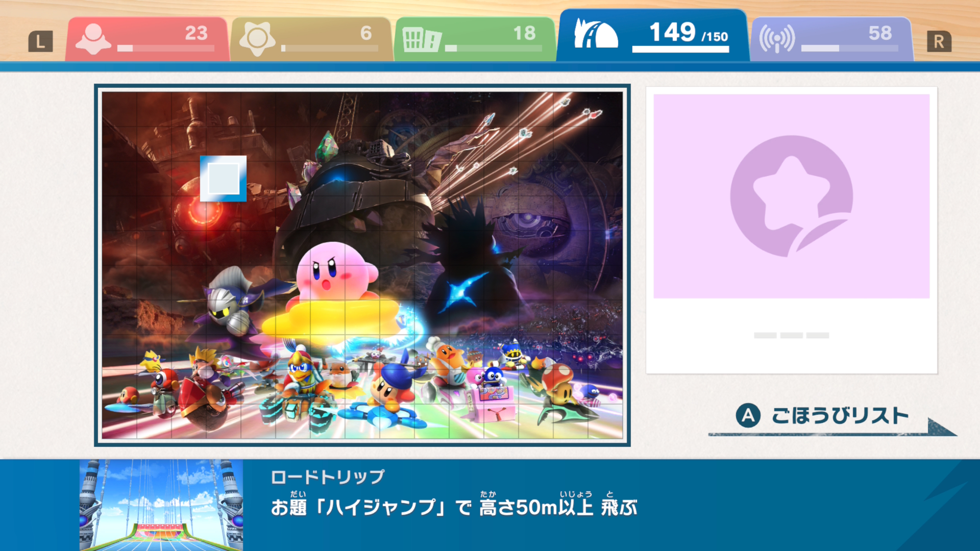980x551 pixels.
Task: Click the 149/150 progress bar
Action: tap(680, 49)
